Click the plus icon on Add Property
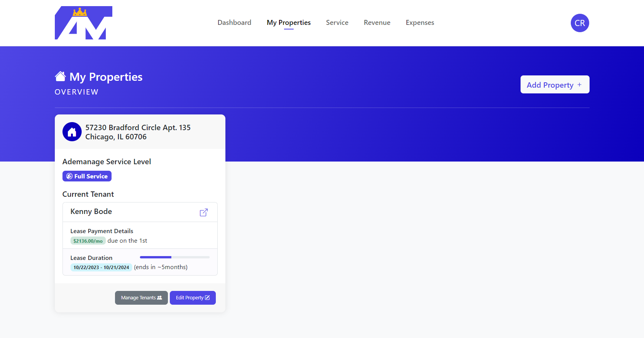This screenshot has width=644, height=338. click(579, 85)
